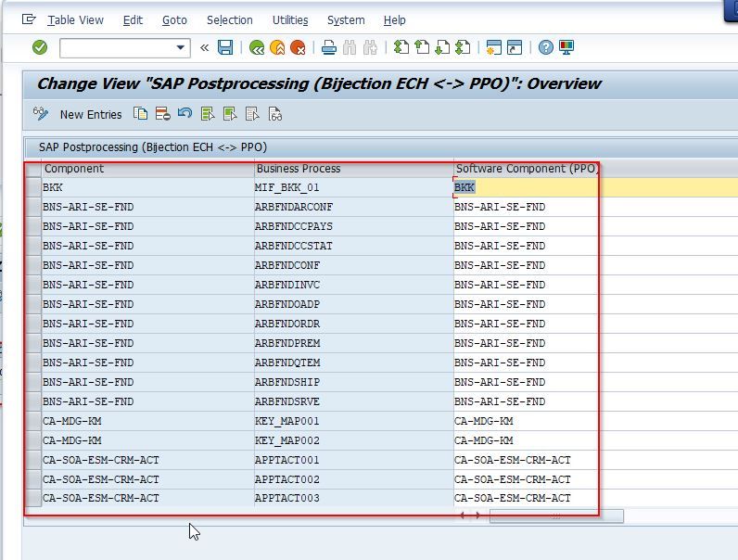Click the Undo Change icon

(185, 114)
